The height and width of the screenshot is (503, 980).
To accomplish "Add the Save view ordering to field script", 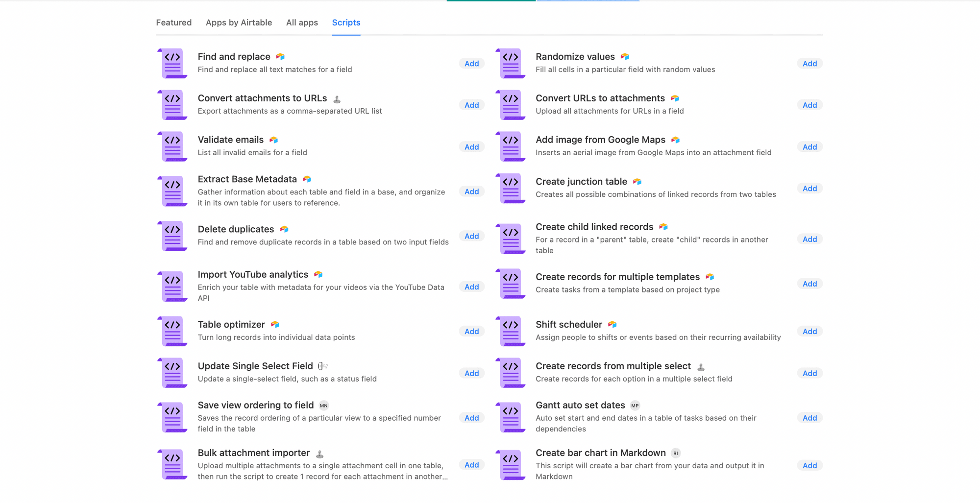I will coord(472,418).
